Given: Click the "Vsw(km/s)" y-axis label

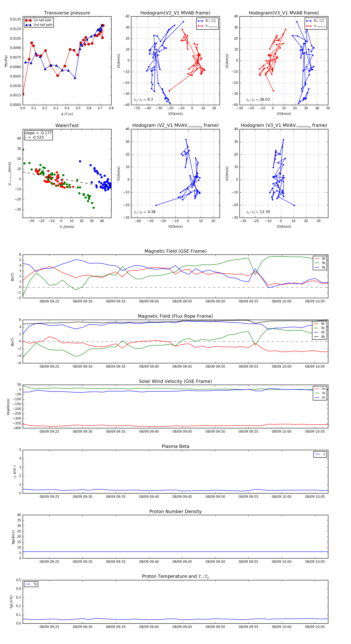Looking at the screenshot, I should (x=8, y=407).
